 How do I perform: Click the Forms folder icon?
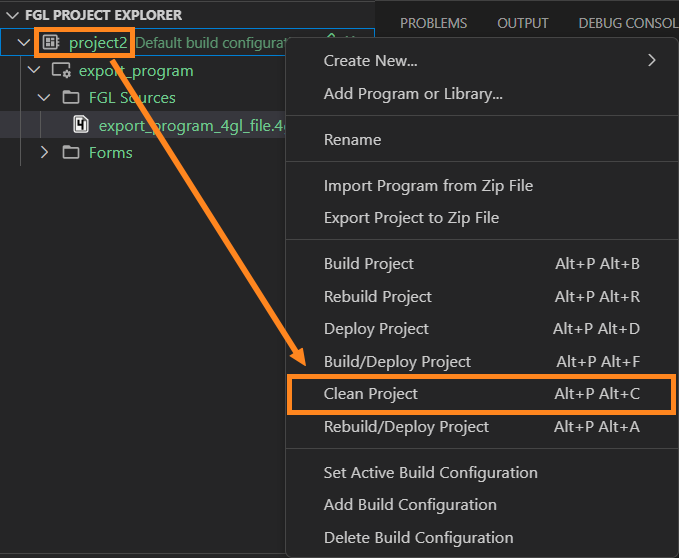(x=70, y=153)
